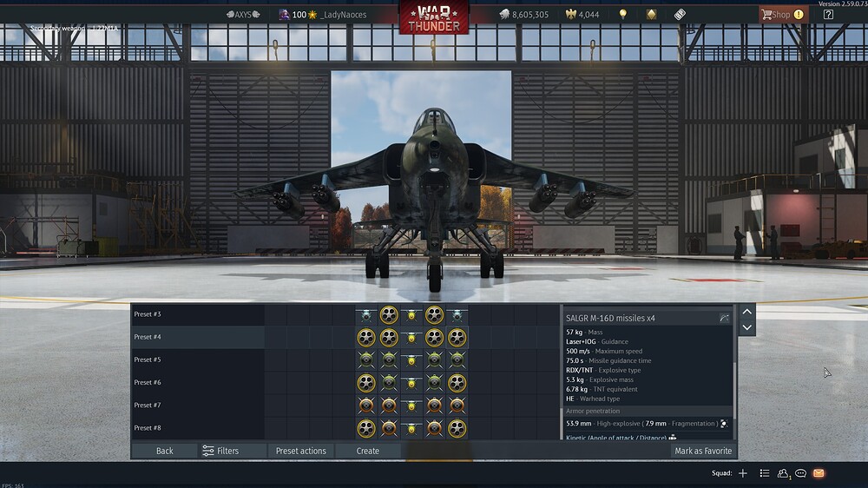Screen dimensions: 868x488
Task: Open the contacts icon in the bottom bar
Action: [x=783, y=473]
